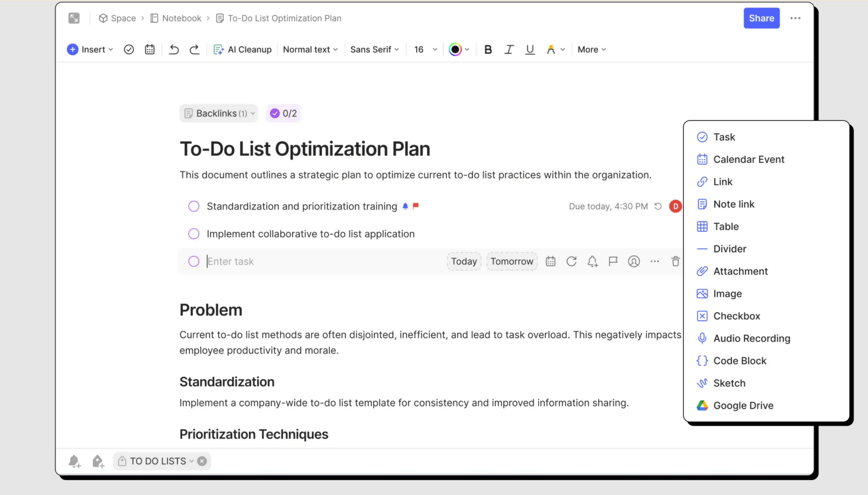Assign the task using the person icon
The image size is (868, 495).
(x=634, y=262)
